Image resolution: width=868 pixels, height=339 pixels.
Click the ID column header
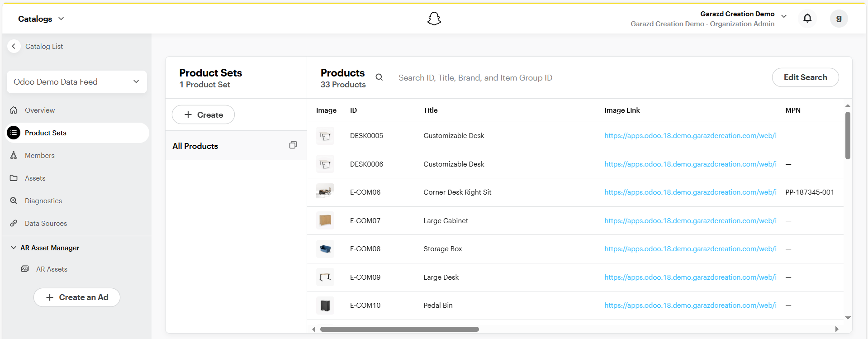(353, 110)
